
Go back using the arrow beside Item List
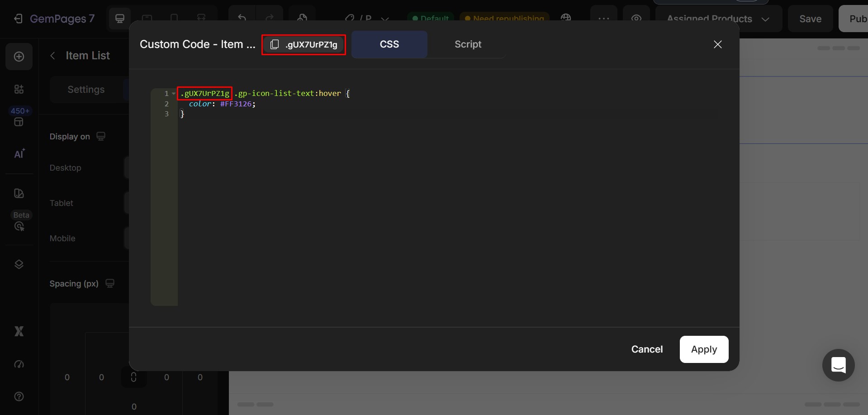[x=53, y=56]
